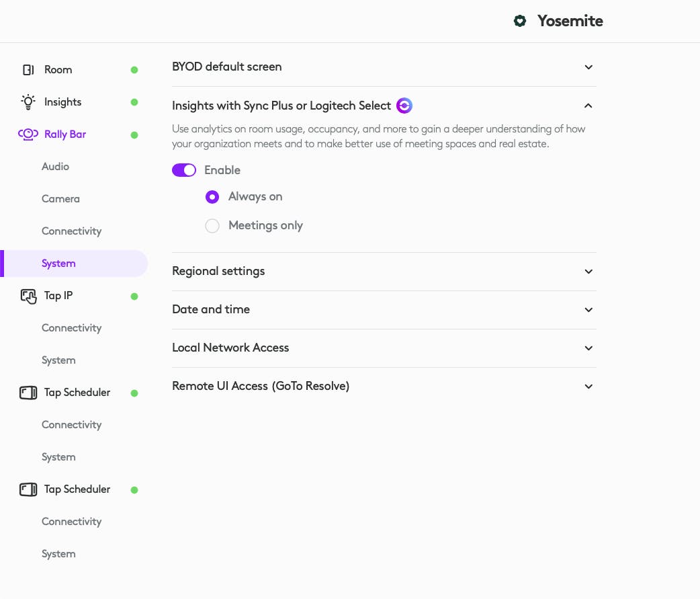This screenshot has height=599, width=700.
Task: Expand Remote UI Access (GoTo Resolve)
Action: pos(588,387)
